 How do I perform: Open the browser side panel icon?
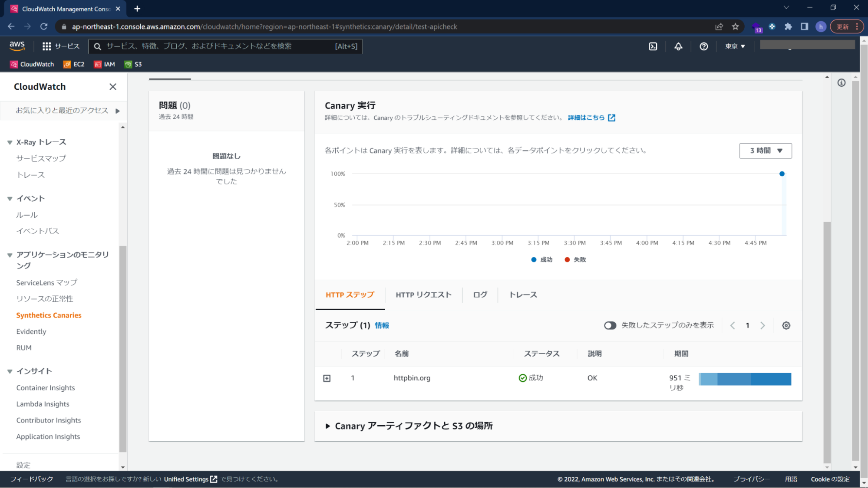click(x=804, y=26)
